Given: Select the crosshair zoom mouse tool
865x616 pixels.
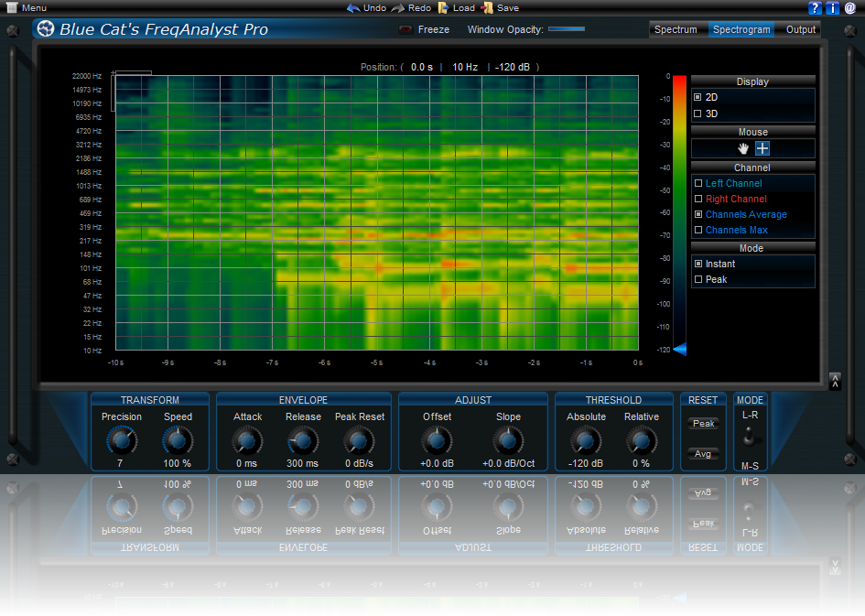Looking at the screenshot, I should (762, 148).
